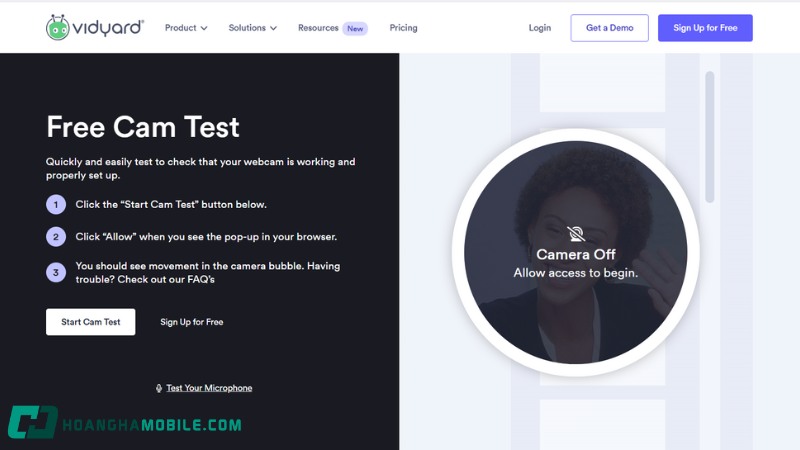Click the step 1 number circle

click(56, 204)
